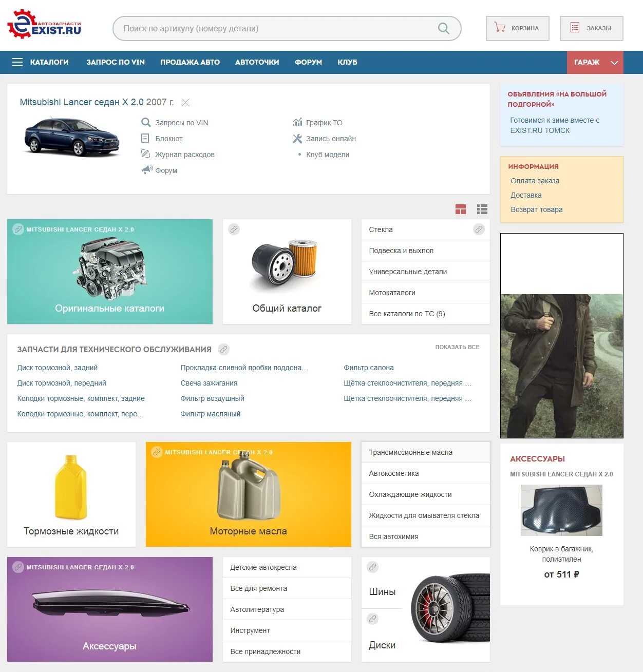The width and height of the screenshot is (643, 672).
Task: Click the Запросы по VIN magnifier icon
Action: pyautogui.click(x=146, y=122)
